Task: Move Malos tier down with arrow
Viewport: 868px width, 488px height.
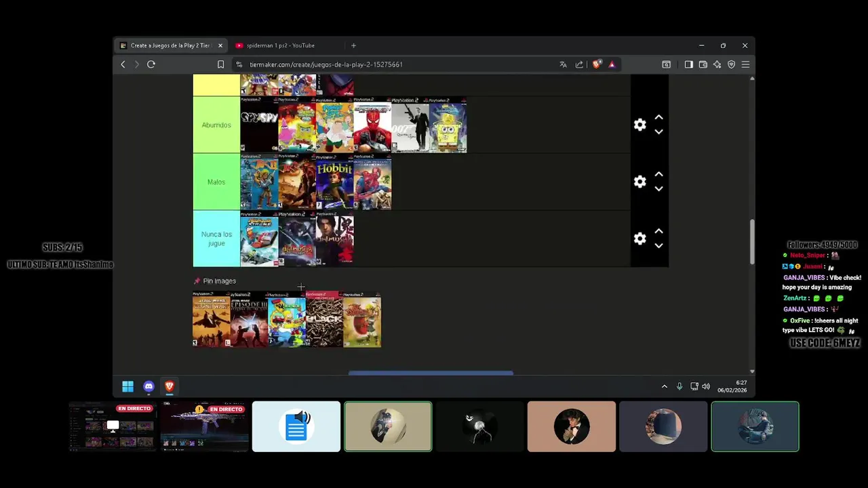Action: click(658, 189)
